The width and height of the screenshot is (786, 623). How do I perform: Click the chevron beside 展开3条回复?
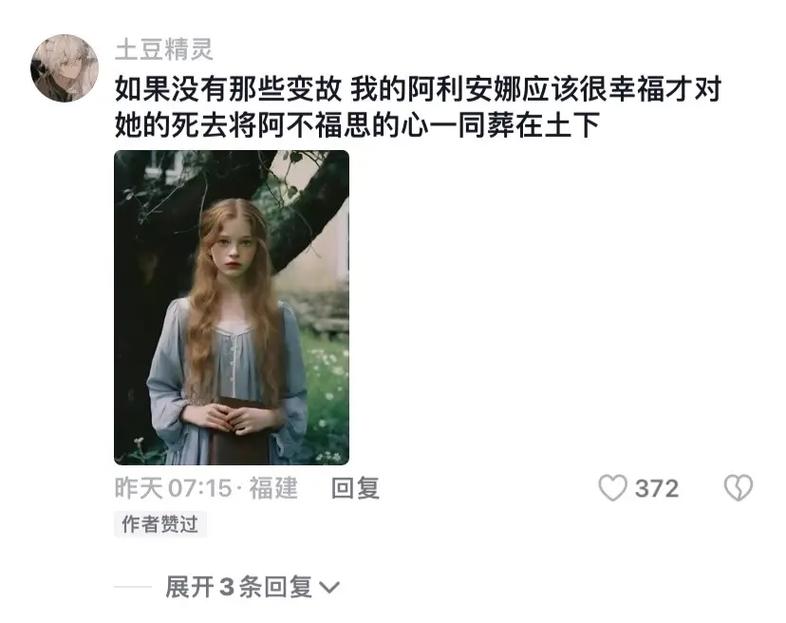[x=329, y=587]
